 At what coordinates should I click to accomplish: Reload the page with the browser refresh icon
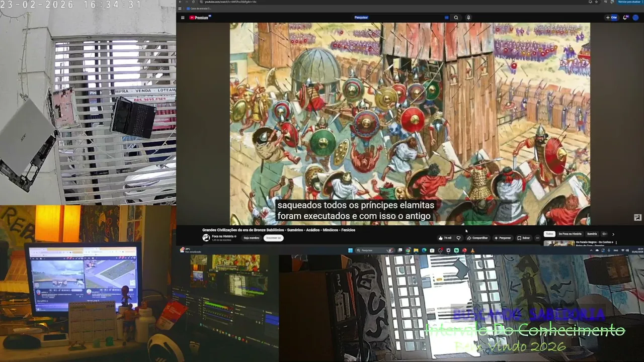(193, 2)
